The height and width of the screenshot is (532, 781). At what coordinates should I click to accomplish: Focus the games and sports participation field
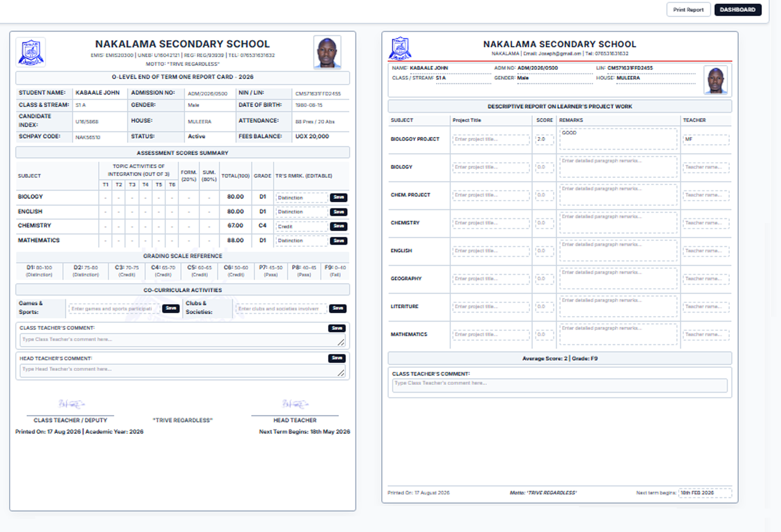[x=114, y=309]
